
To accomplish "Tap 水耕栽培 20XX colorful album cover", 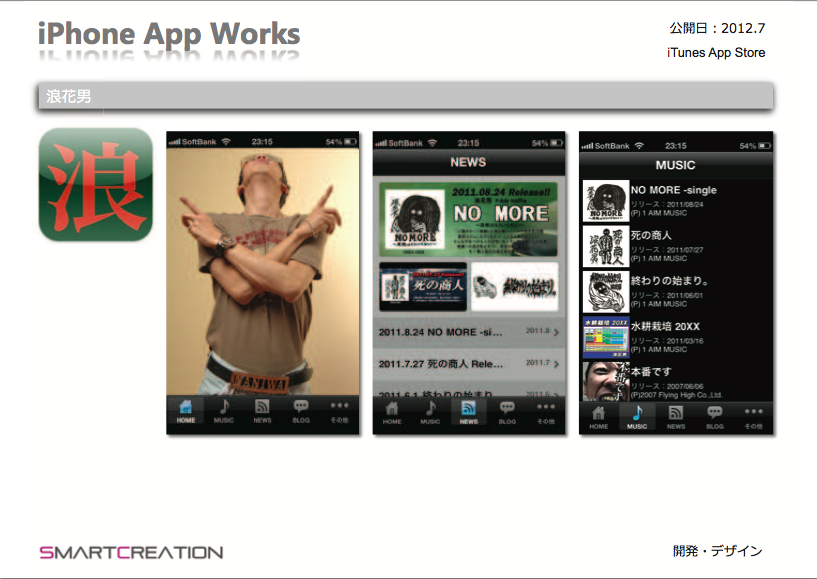I will pyautogui.click(x=606, y=338).
